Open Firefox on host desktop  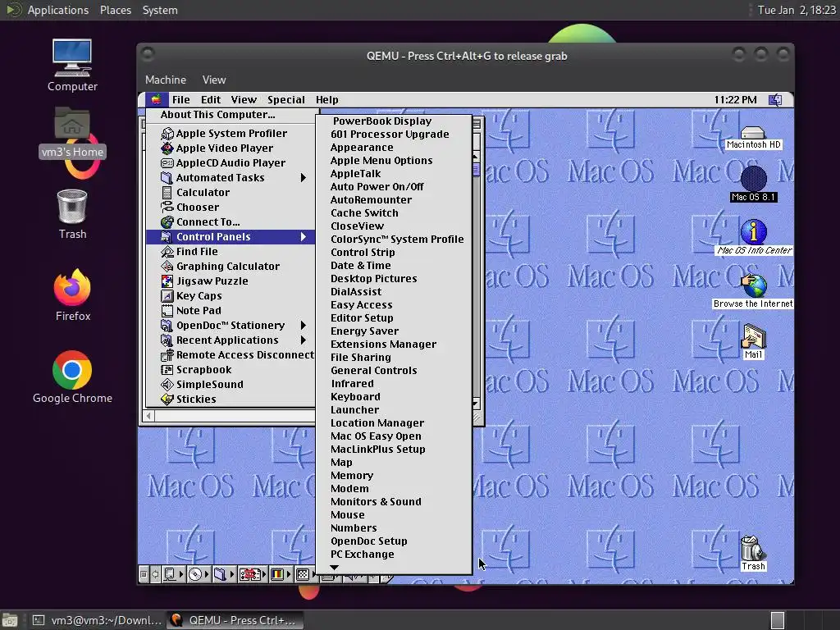tap(72, 295)
